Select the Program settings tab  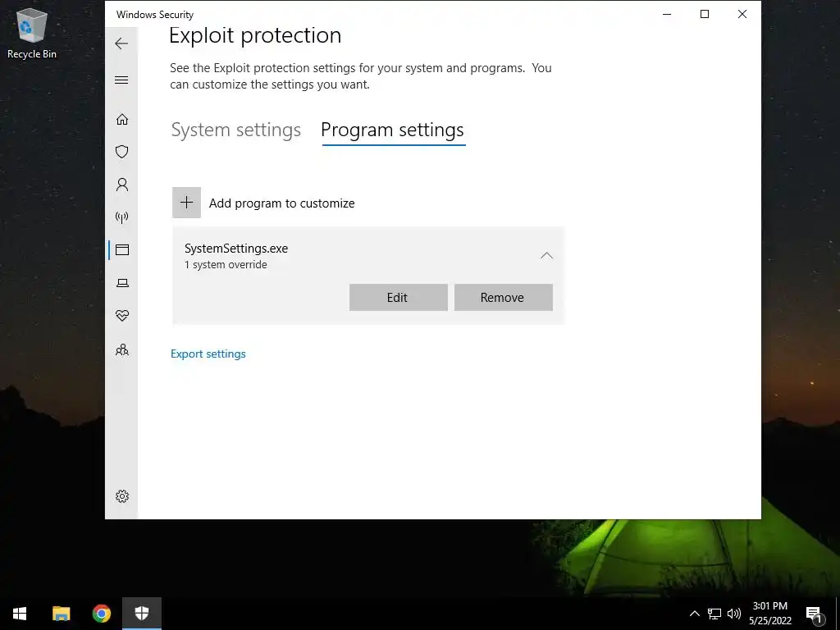click(392, 130)
